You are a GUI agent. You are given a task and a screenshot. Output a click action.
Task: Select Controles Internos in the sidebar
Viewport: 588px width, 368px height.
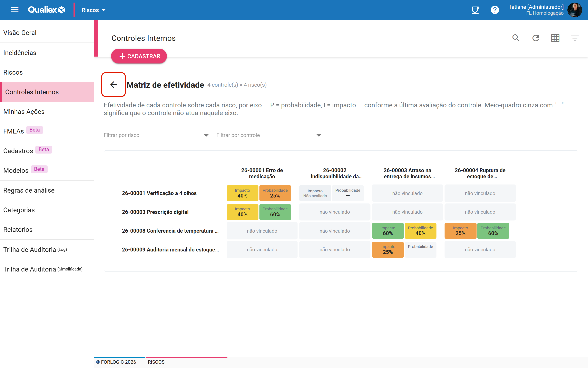pos(47,92)
